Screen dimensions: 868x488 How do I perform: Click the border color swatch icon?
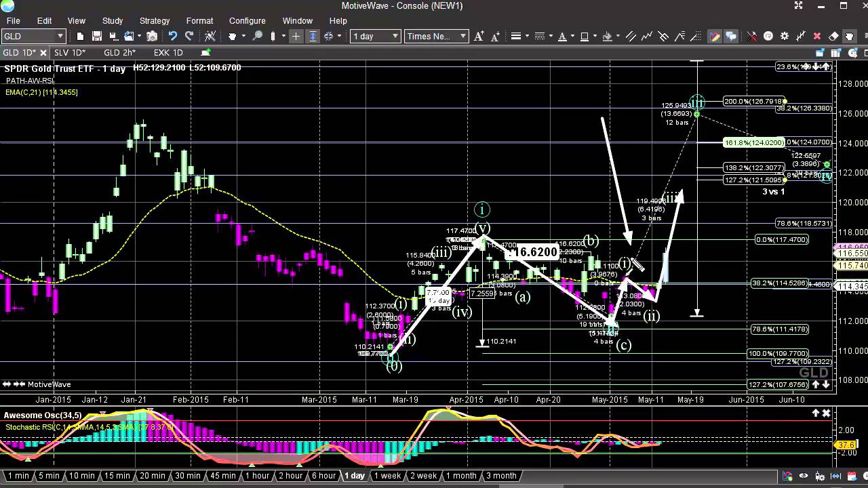[584, 36]
